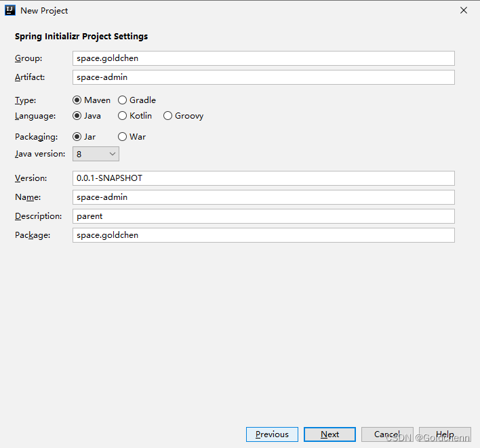Click the Group label
The width and height of the screenshot is (480, 448).
point(28,58)
